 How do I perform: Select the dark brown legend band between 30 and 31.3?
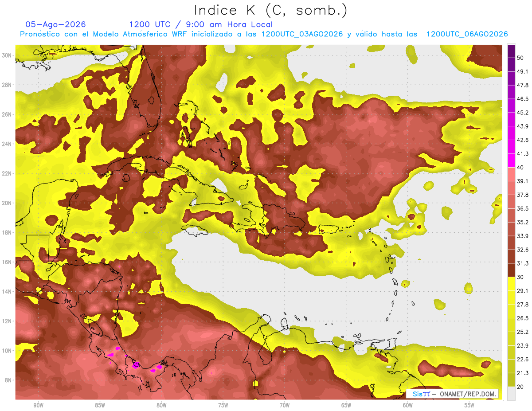(x=511, y=270)
